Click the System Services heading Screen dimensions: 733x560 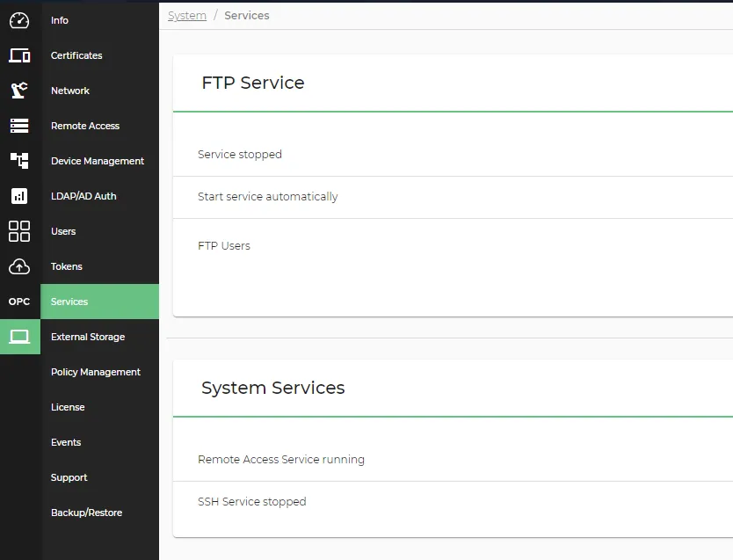click(x=273, y=388)
